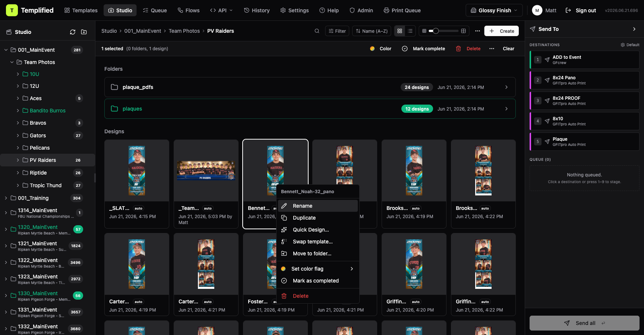This screenshot has width=644, height=335.
Task: Click send icon on Plaque destination
Action: 547,141
